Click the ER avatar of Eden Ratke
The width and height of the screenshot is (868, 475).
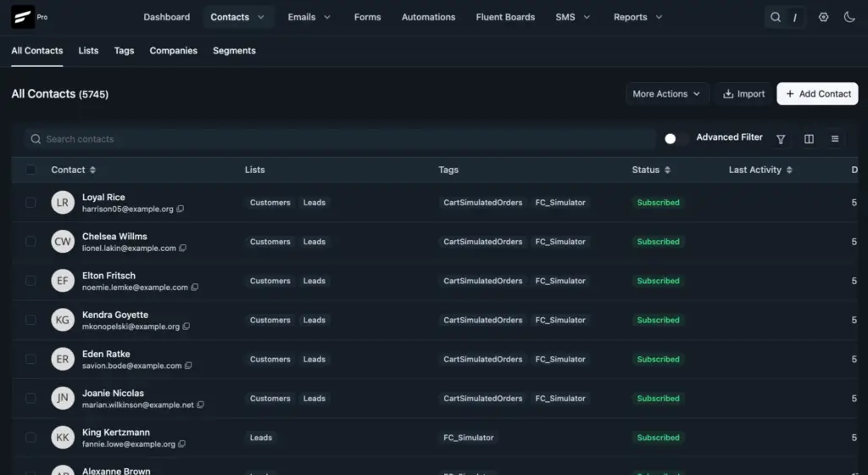click(x=63, y=360)
